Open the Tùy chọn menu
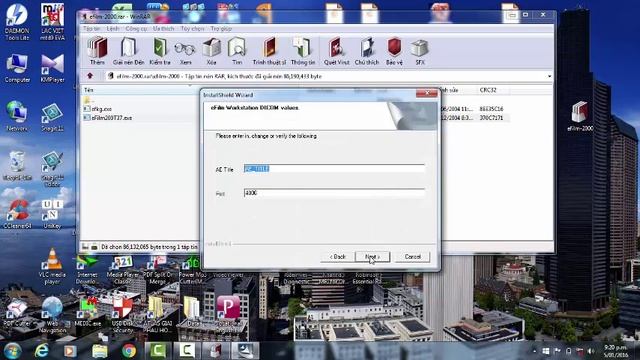640x360 pixels. click(x=192, y=29)
